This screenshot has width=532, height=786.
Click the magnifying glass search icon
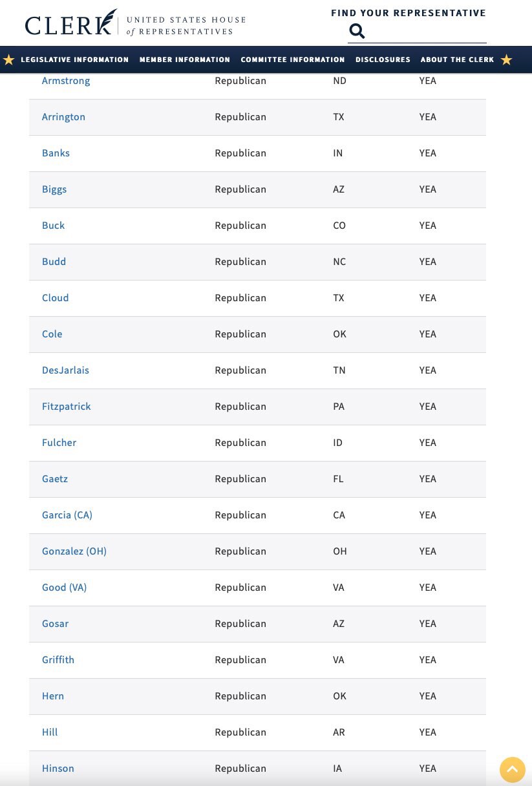[357, 31]
